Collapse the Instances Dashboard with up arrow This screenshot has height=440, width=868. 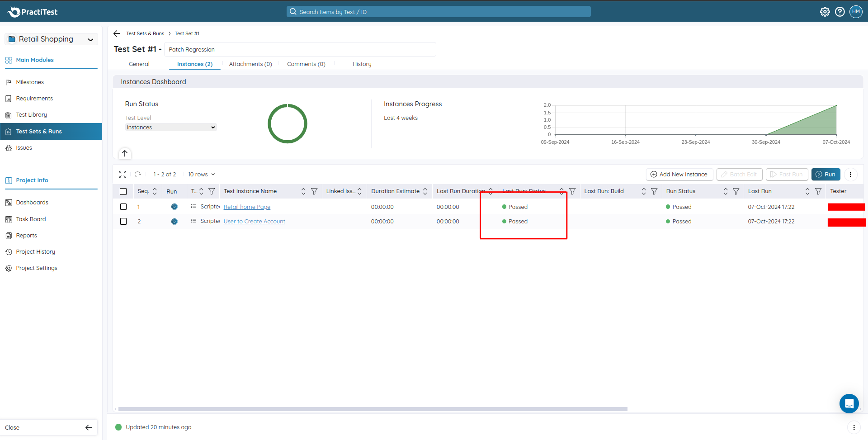click(125, 153)
